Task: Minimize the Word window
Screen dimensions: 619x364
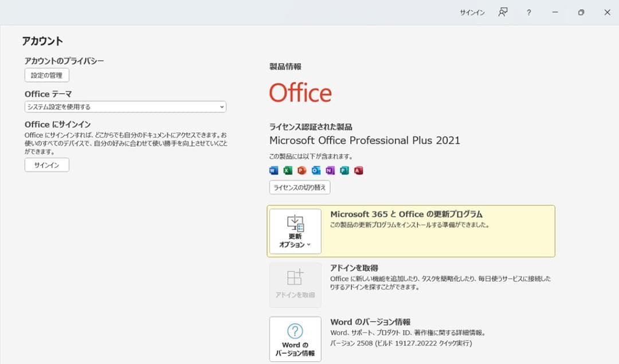Action: [555, 13]
